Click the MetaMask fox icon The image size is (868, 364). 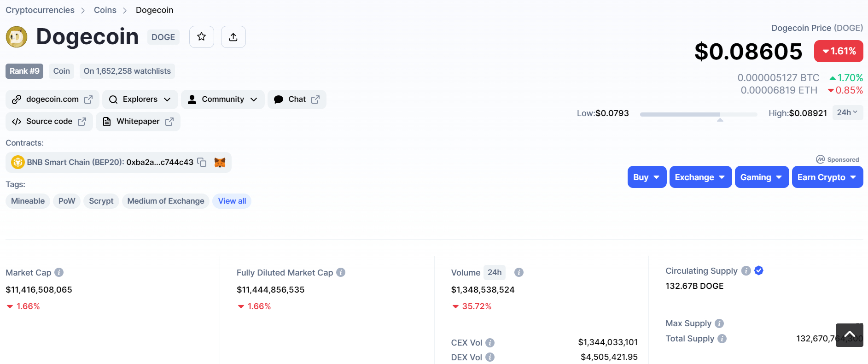[220, 162]
